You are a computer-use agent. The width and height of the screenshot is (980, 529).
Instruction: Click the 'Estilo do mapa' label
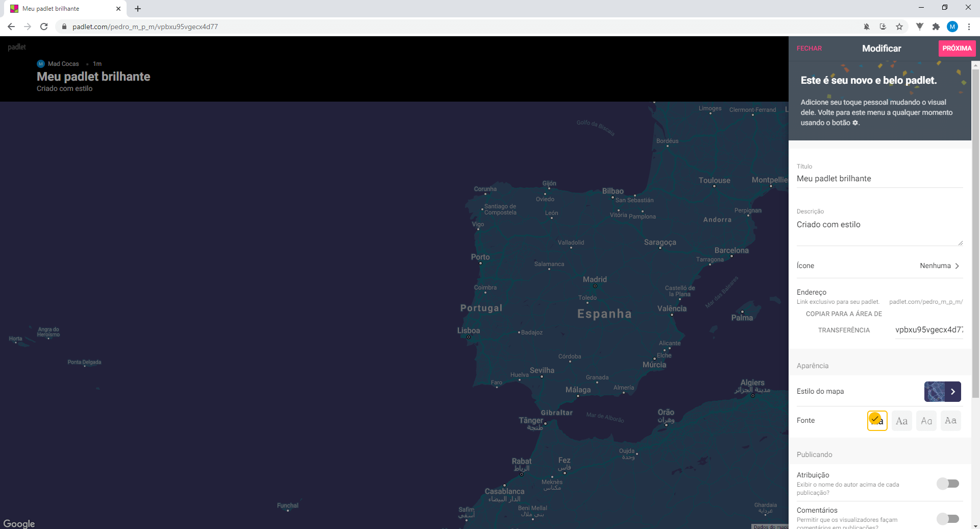[x=820, y=392]
